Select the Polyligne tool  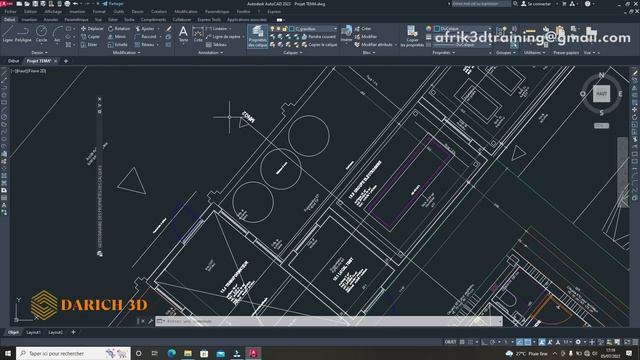tap(23, 33)
